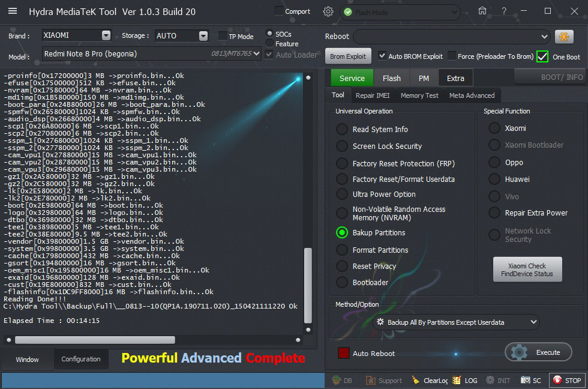Choose Factory Reset Protection (FRP)
Screen dimensions: 588x389
[x=341, y=163]
